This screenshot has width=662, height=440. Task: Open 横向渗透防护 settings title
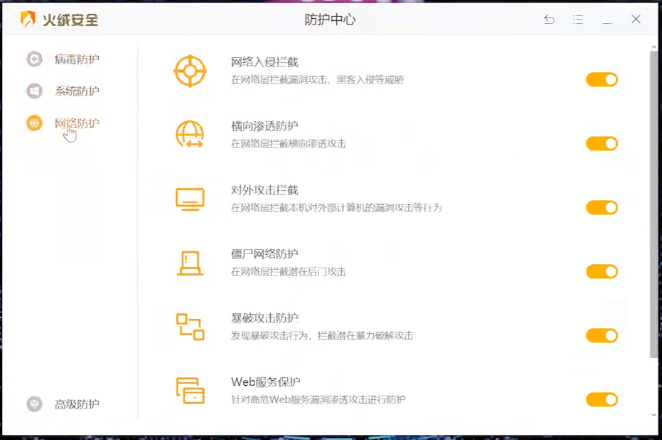pyautogui.click(x=265, y=126)
